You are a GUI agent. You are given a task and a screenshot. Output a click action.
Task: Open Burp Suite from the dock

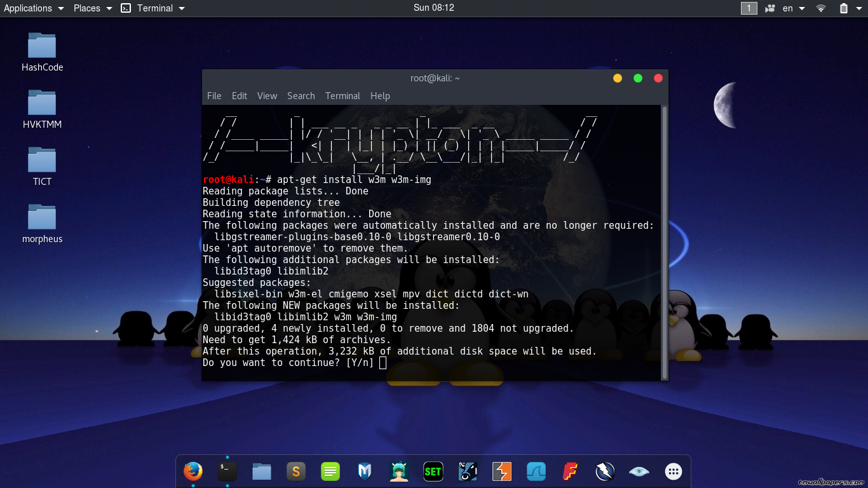[x=502, y=471]
